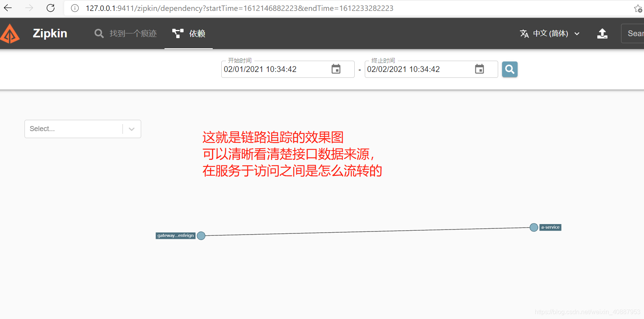Screen dimensions: 644x319
Task: Click the magnifier icon beside 找到一个痕迹
Action: (x=99, y=33)
